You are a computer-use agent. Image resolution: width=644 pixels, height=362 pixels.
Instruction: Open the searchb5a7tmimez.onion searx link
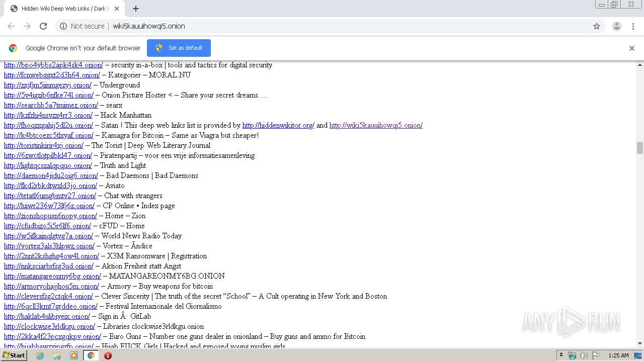pos(51,105)
